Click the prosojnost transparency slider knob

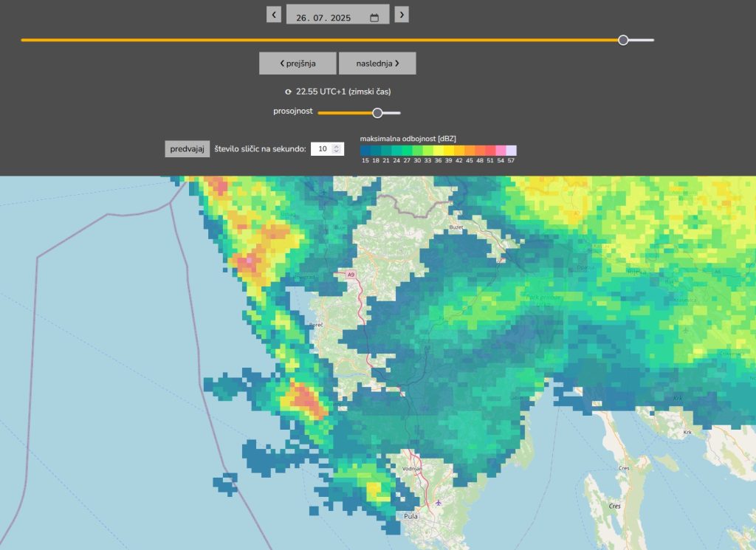click(377, 113)
